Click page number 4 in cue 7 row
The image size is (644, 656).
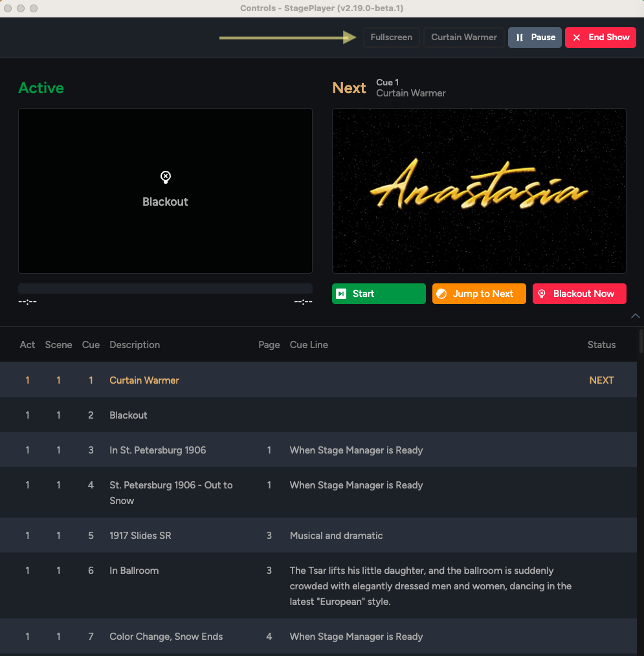tap(269, 637)
